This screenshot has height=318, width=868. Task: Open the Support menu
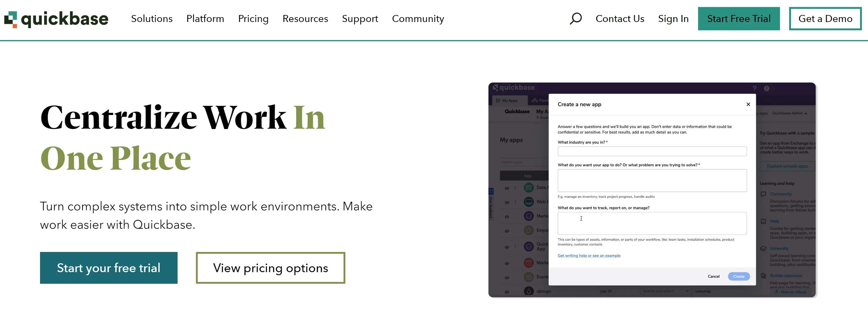(x=360, y=19)
